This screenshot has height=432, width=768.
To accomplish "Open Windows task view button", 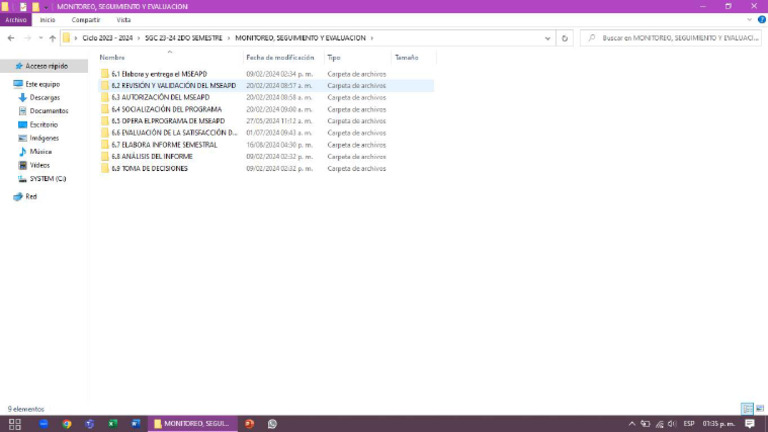I will point(15,424).
